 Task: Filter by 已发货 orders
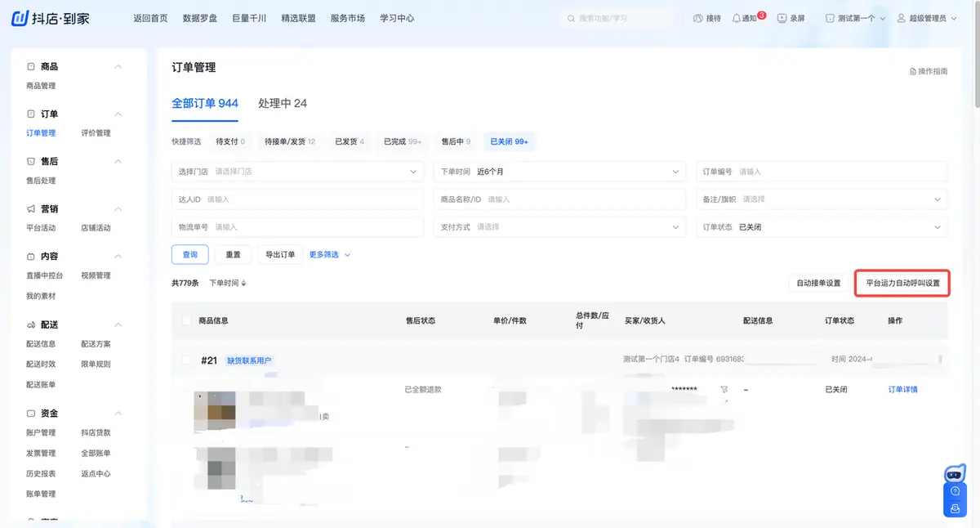tap(350, 141)
